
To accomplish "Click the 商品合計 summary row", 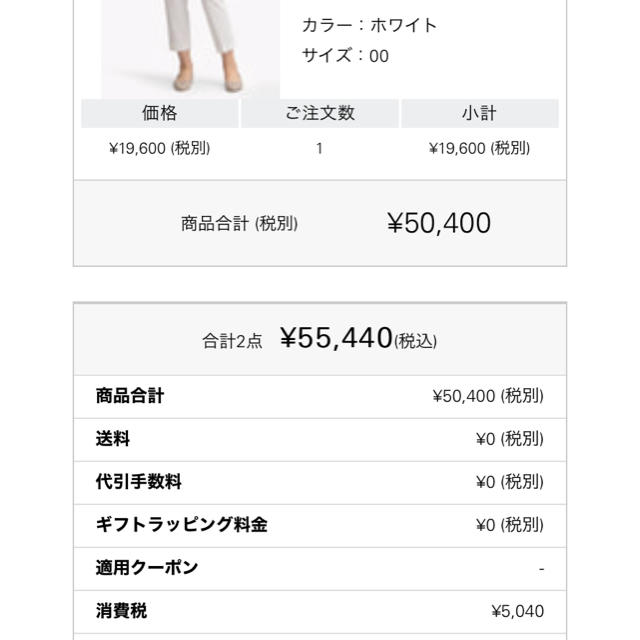I will (x=320, y=397).
